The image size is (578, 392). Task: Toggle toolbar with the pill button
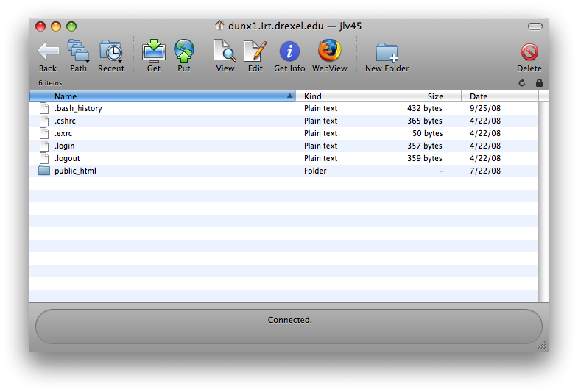[535, 26]
